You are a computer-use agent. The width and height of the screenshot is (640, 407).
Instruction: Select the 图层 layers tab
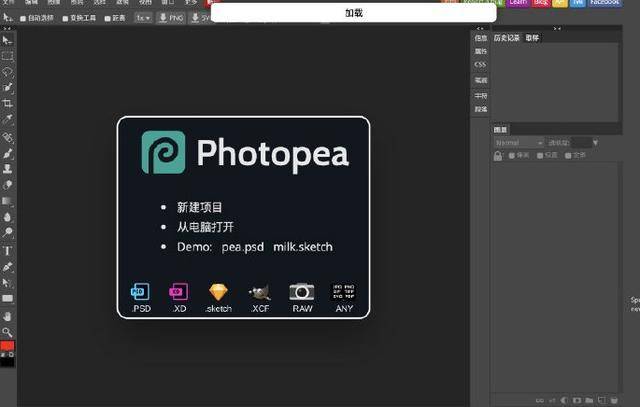(x=500, y=130)
